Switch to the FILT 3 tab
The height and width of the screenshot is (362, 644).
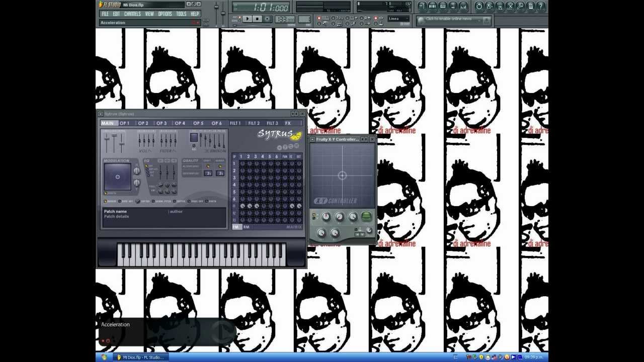(272, 123)
